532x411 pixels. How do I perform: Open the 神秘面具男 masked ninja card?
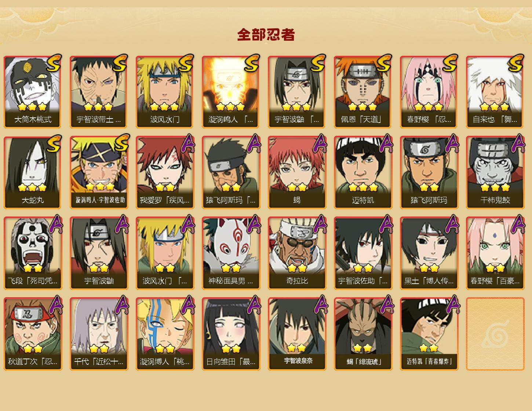(231, 253)
